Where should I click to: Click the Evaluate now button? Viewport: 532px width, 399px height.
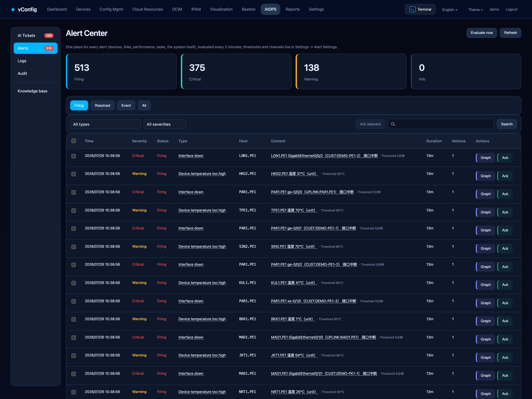point(482,33)
